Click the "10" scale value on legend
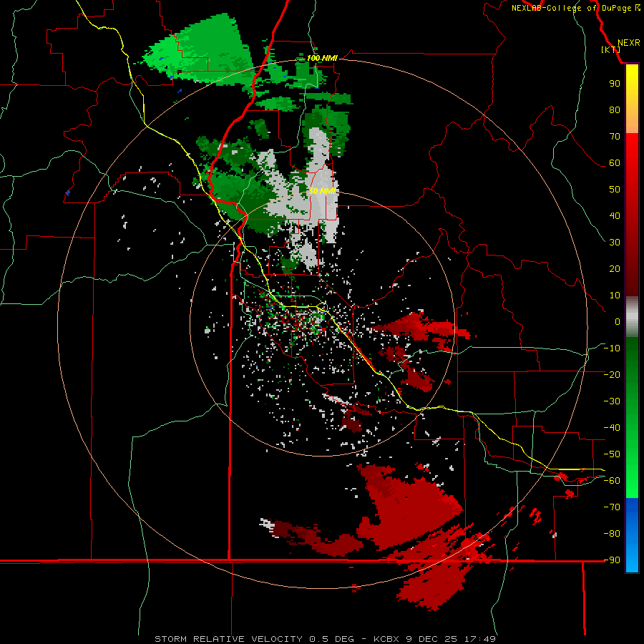 (x=615, y=296)
